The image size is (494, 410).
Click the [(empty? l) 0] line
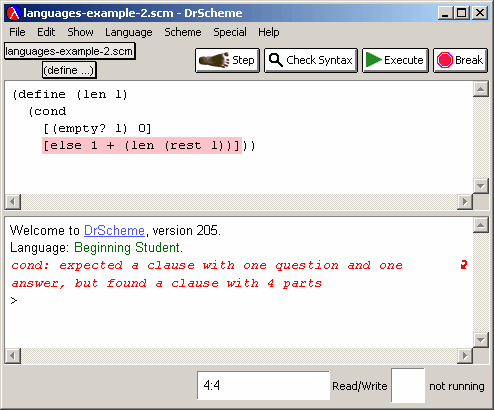coord(97,129)
